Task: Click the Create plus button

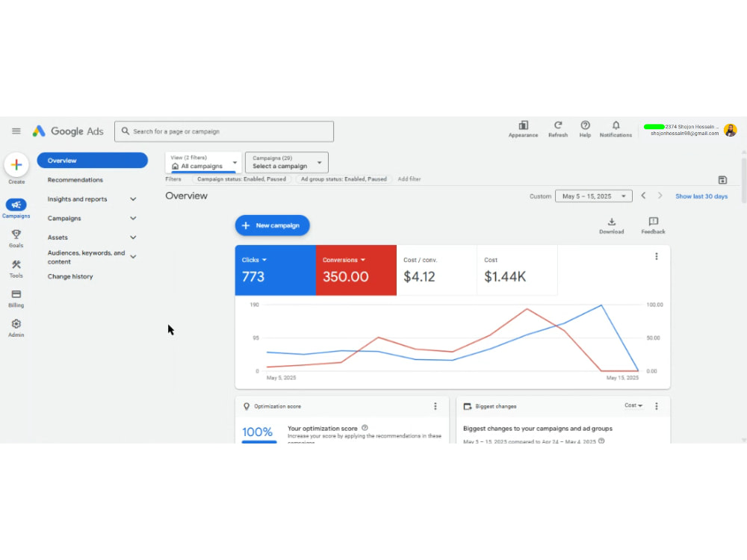Action: point(16,165)
